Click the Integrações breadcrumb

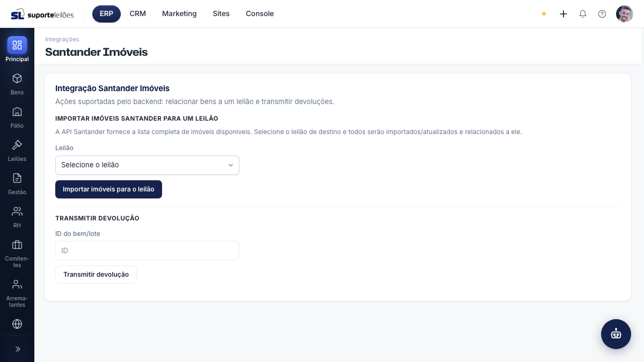pyautogui.click(x=62, y=39)
